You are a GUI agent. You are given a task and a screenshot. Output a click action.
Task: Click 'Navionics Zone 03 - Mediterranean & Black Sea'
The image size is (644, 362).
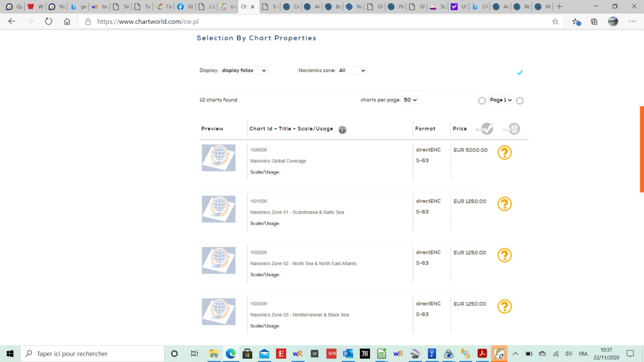click(299, 315)
